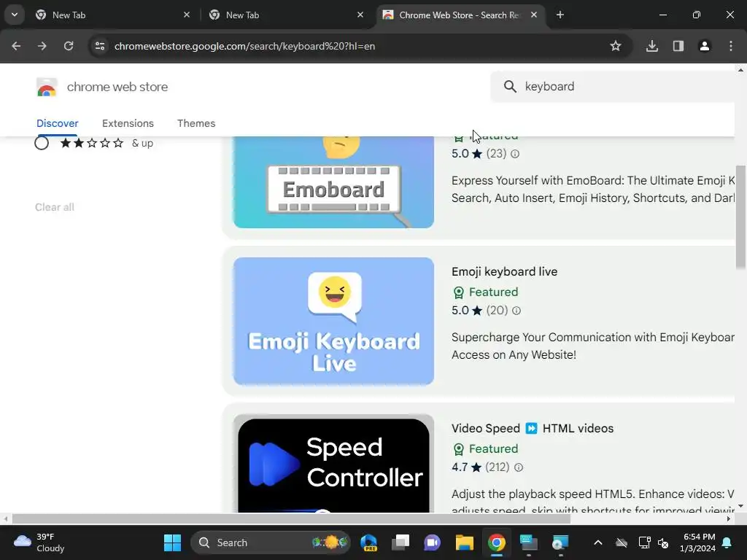Open the Emoji keyboard live title link
Image resolution: width=747 pixels, height=560 pixels.
pyautogui.click(x=505, y=271)
